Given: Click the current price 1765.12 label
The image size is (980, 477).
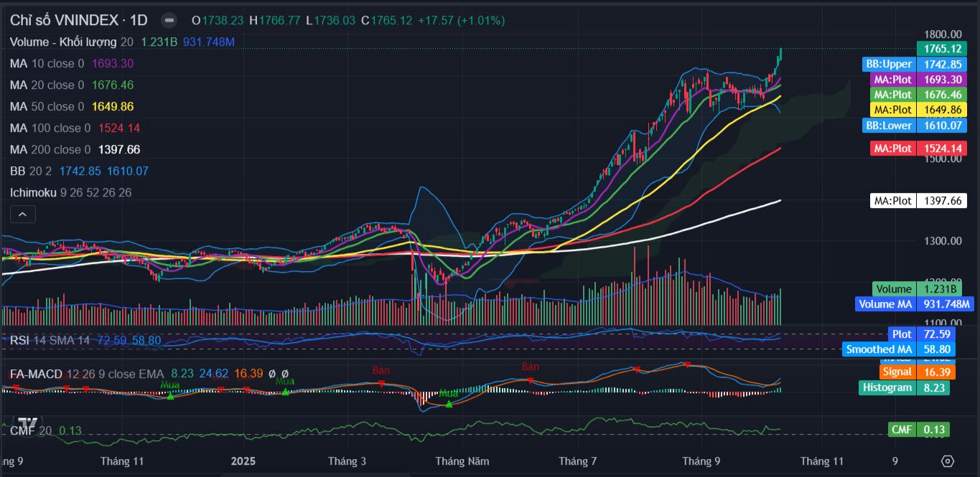Looking at the screenshot, I should (941, 49).
